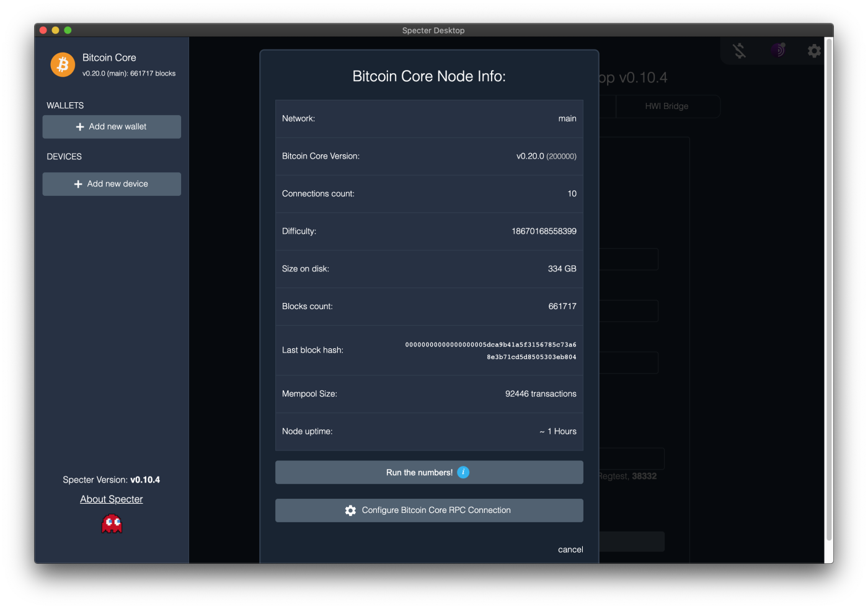Add a new wallet
The height and width of the screenshot is (609, 868).
pos(112,127)
